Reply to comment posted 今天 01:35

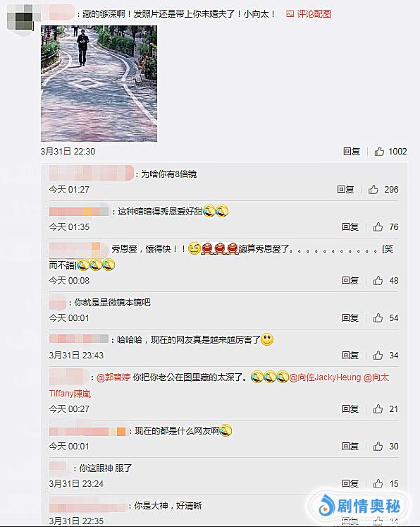point(350,227)
